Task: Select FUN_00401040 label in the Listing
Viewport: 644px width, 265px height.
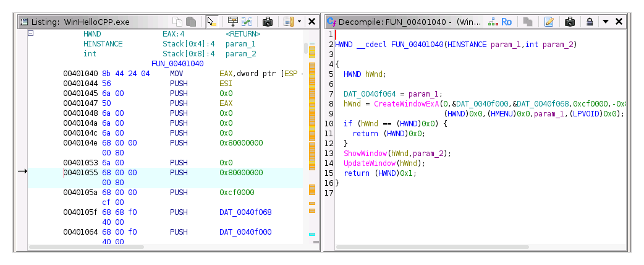Action: [x=177, y=64]
